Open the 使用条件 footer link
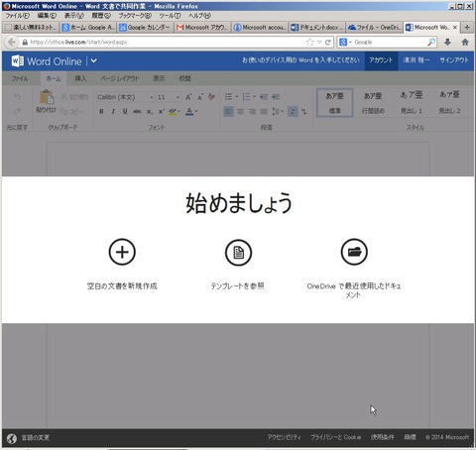 tap(382, 437)
